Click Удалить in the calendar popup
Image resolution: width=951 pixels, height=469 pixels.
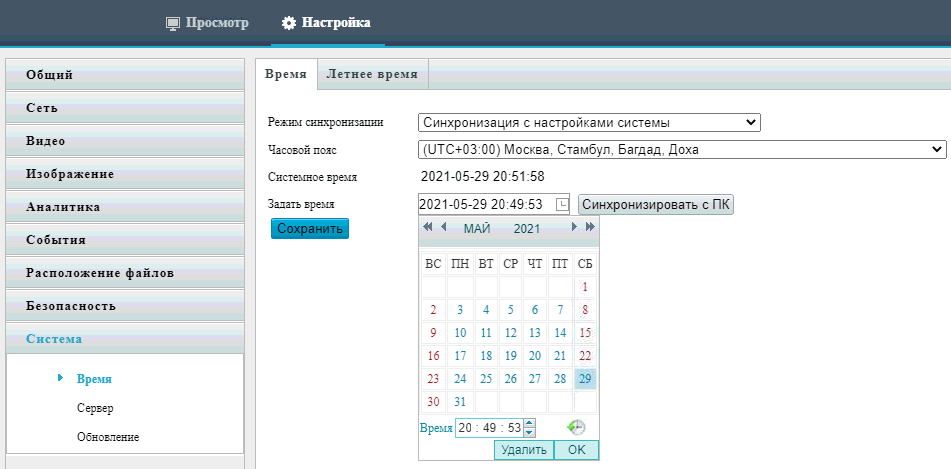coord(524,450)
